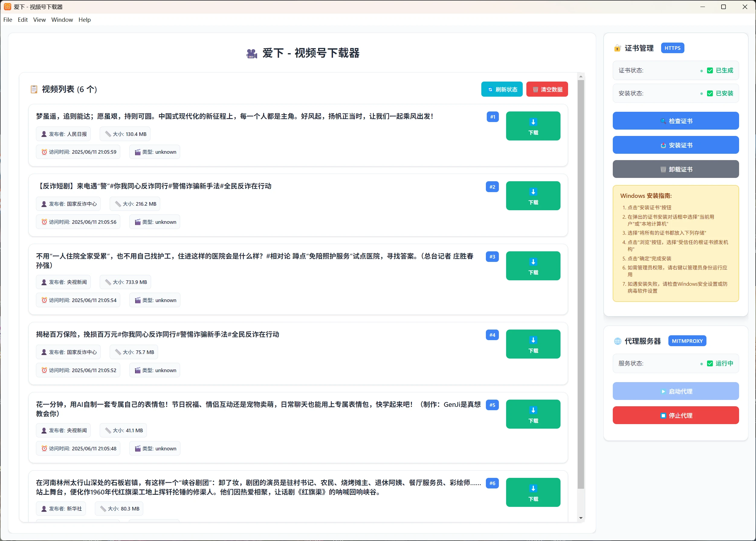Click the magnifier icon in 检查证书 button
This screenshot has height=541, width=756.
[663, 121]
